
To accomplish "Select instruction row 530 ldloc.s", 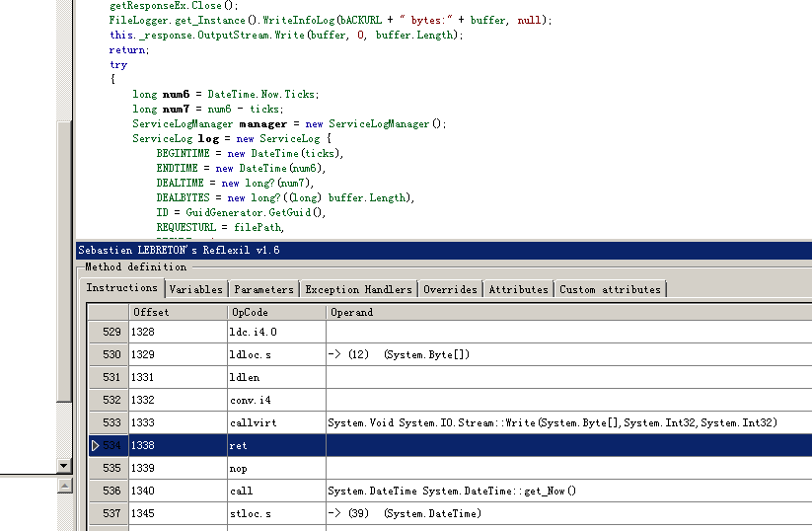I will click(x=450, y=354).
